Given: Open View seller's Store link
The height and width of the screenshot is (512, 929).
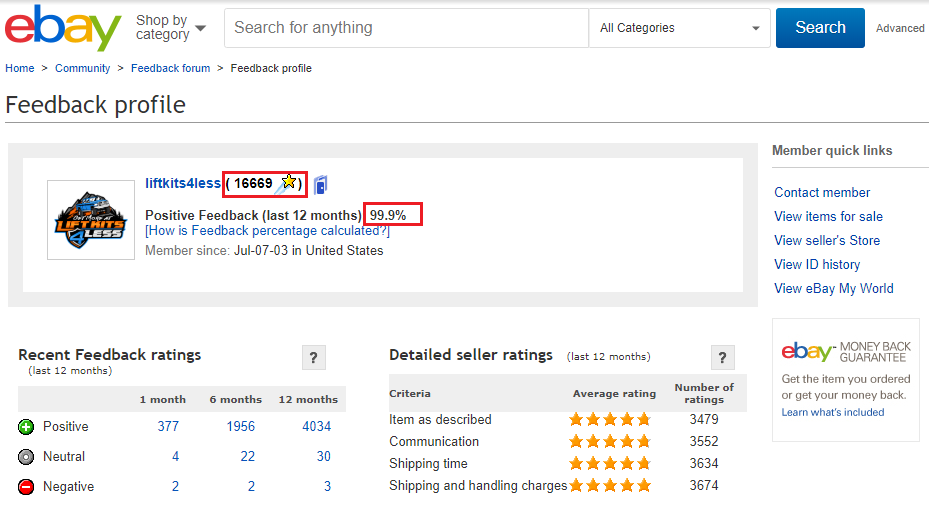Looking at the screenshot, I should (x=827, y=241).
